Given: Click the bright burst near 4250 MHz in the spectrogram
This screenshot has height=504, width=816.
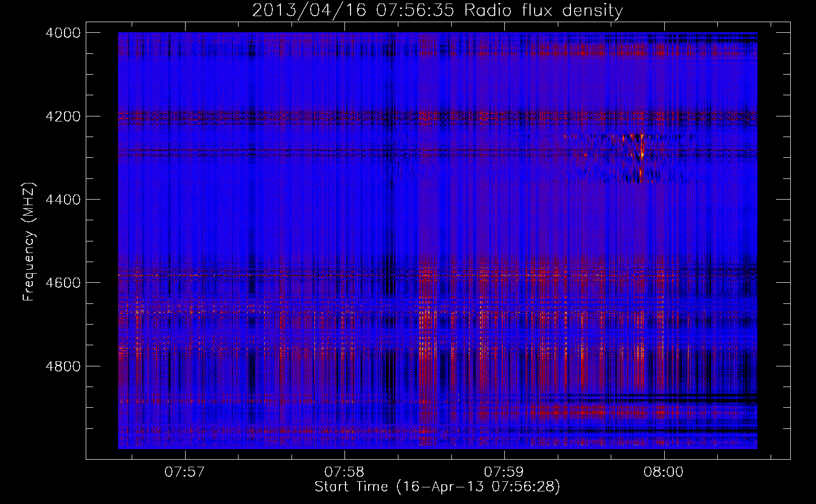Looking at the screenshot, I should 641,146.
